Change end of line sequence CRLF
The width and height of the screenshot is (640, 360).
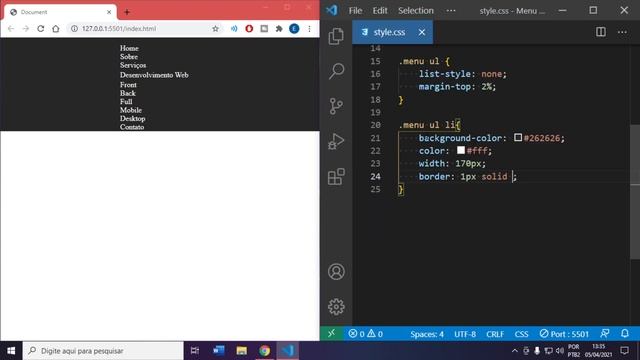[495, 334]
